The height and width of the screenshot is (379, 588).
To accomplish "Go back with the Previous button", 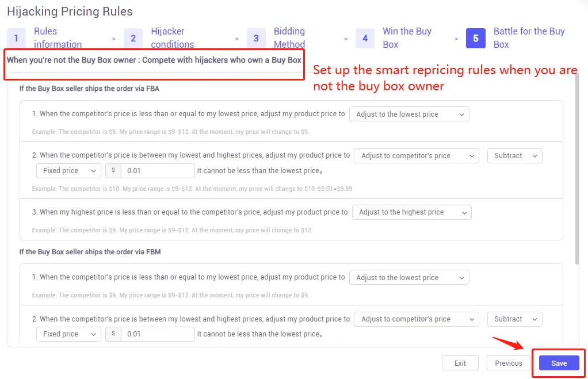I will [x=508, y=363].
